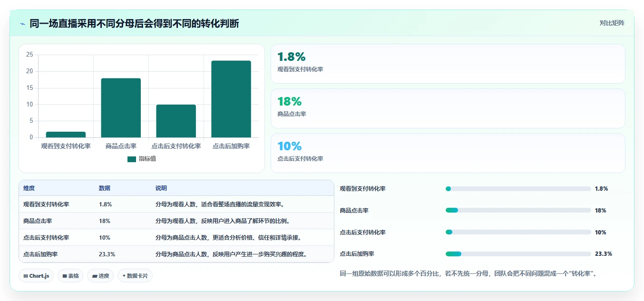Select the 1.8% 观看到支付转化率 data card
The height and width of the screenshot is (301, 644).
(x=448, y=64)
